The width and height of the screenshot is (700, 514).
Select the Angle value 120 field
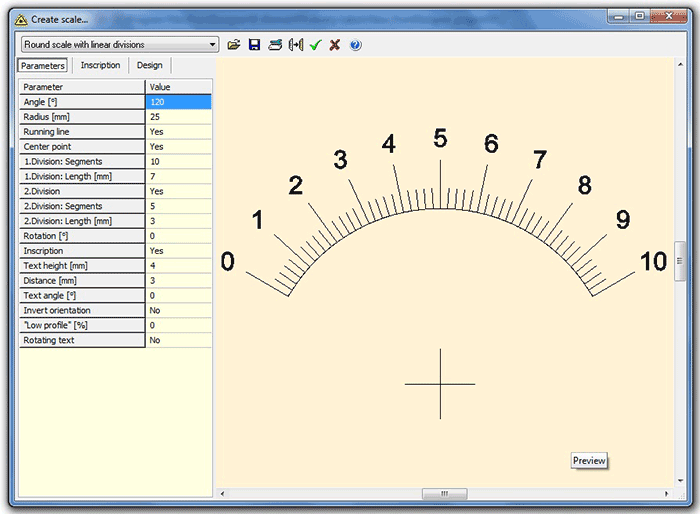(179, 102)
